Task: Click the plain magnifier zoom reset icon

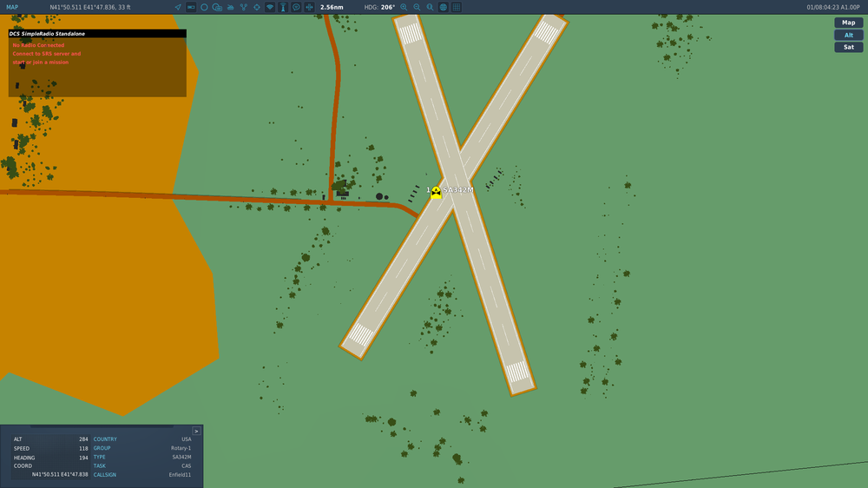Action: tap(431, 7)
